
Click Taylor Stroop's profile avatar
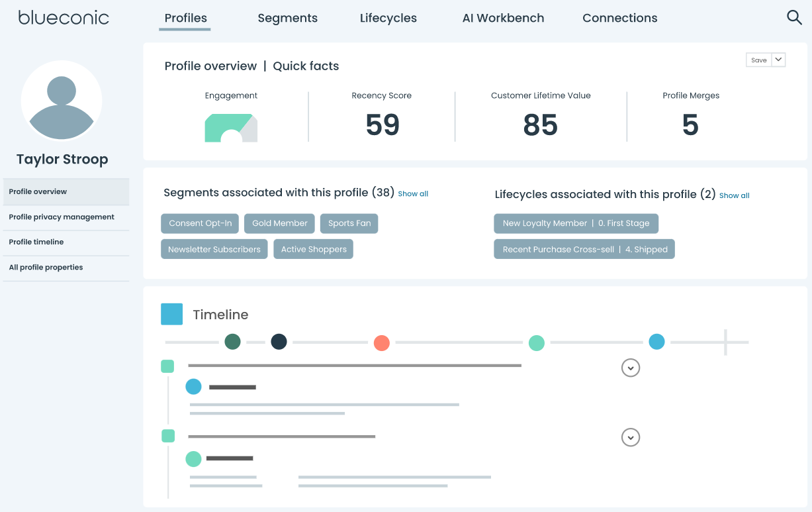[62, 101]
